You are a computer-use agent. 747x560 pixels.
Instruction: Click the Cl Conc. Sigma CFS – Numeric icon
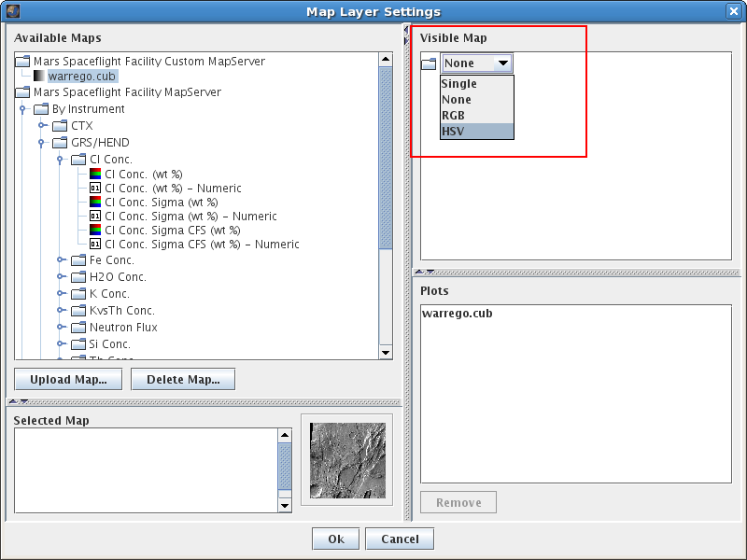[95, 244]
